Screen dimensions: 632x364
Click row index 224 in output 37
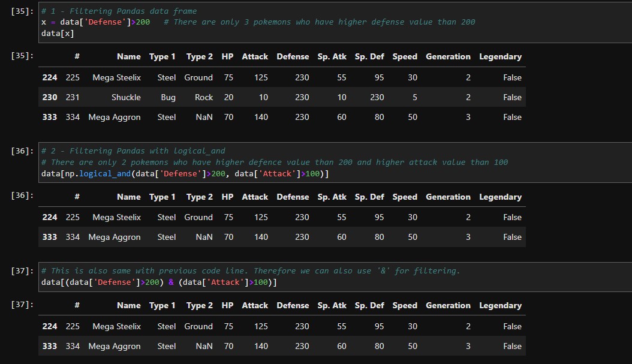[50, 326]
